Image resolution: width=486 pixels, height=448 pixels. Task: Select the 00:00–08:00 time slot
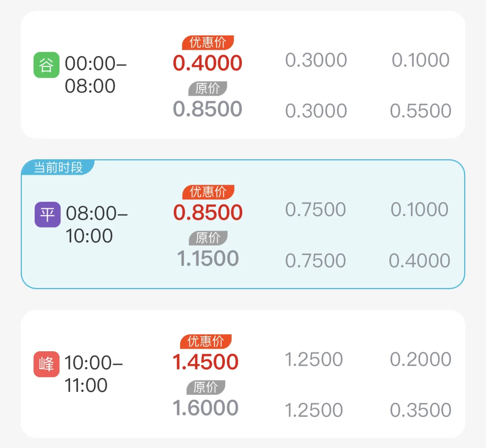point(96,75)
